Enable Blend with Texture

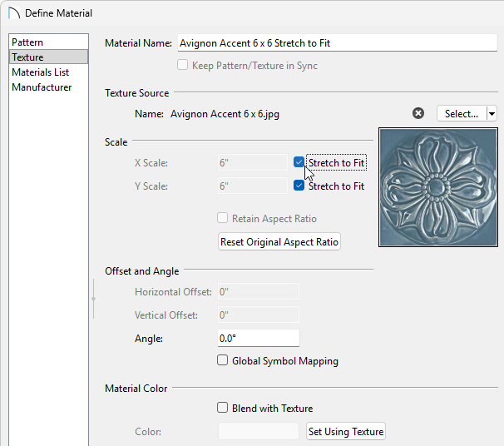[222, 408]
